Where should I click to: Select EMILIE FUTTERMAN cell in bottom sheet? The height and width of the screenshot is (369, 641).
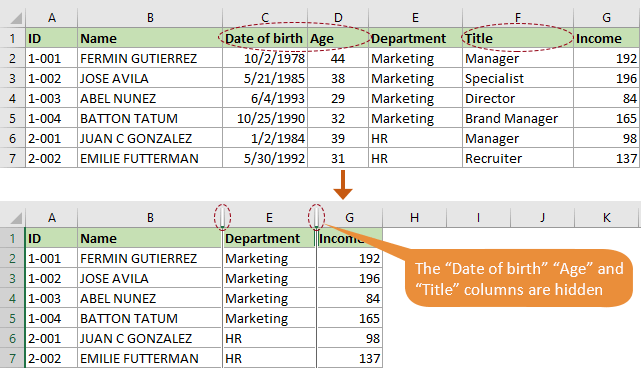point(149,358)
